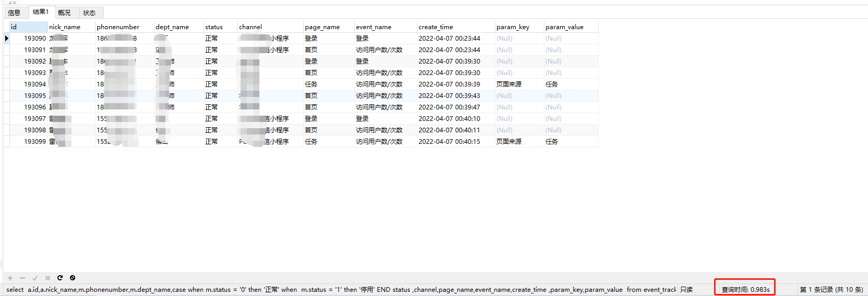Select cell with id 193097
Image resolution: width=868 pixels, height=296 pixels.
[x=28, y=118]
